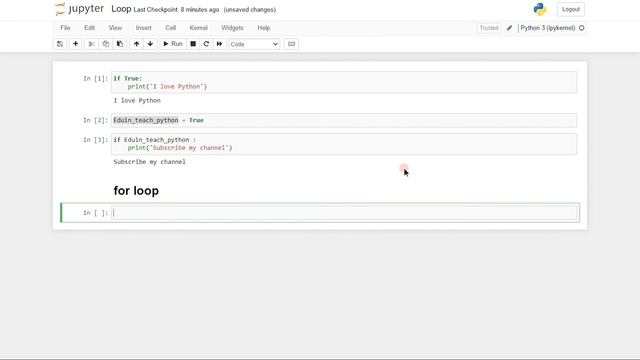Image resolution: width=640 pixels, height=360 pixels.
Task: Click the empty In [ ]: prompt label
Action: pos(96,213)
